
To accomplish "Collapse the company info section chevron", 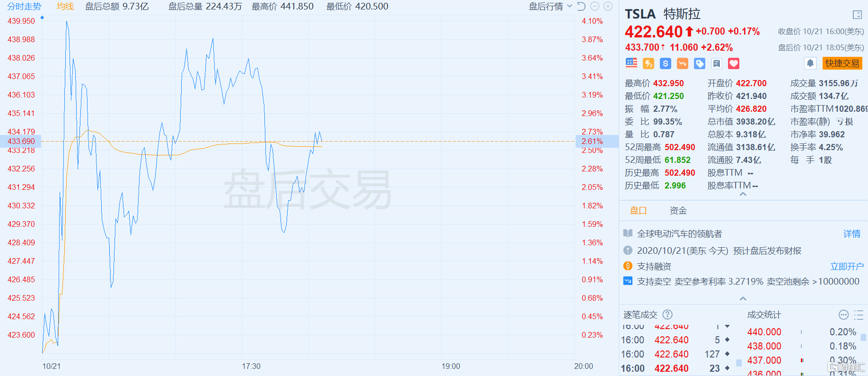I will (x=743, y=298).
